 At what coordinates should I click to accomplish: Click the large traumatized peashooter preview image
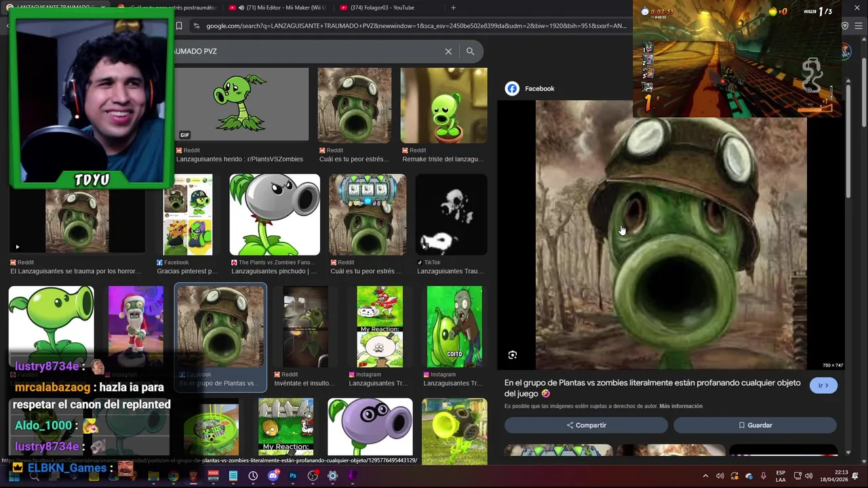tap(671, 235)
